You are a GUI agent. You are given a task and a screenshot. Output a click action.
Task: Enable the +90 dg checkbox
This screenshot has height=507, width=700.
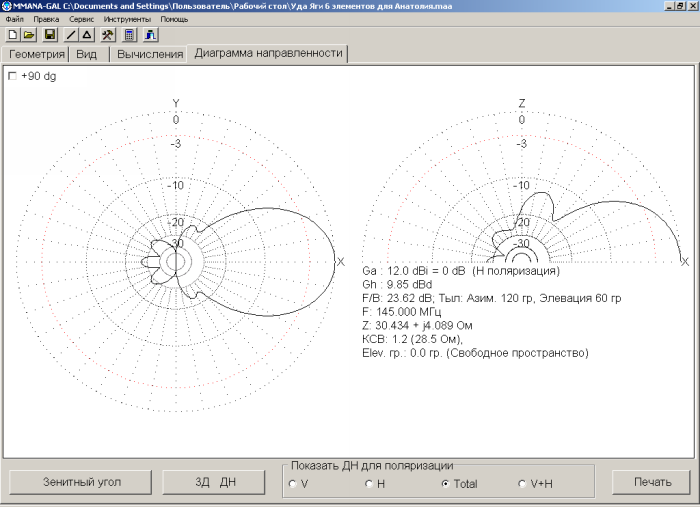point(12,76)
